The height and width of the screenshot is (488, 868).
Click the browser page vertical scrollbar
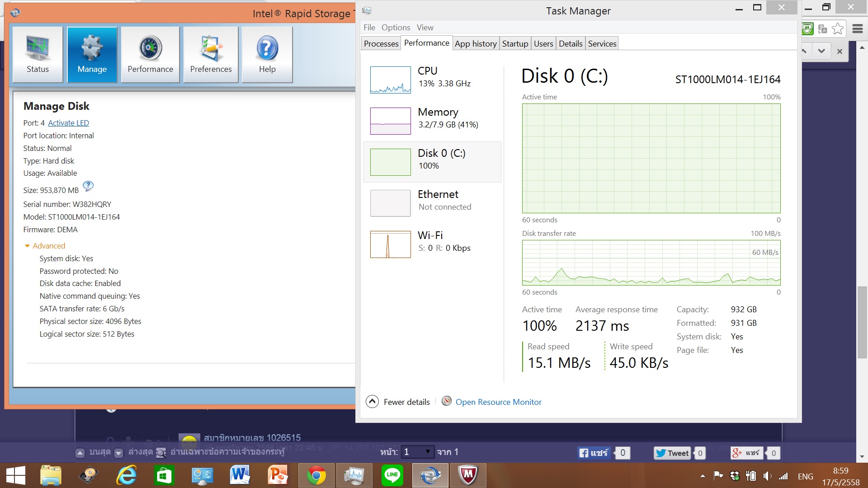tap(862, 322)
